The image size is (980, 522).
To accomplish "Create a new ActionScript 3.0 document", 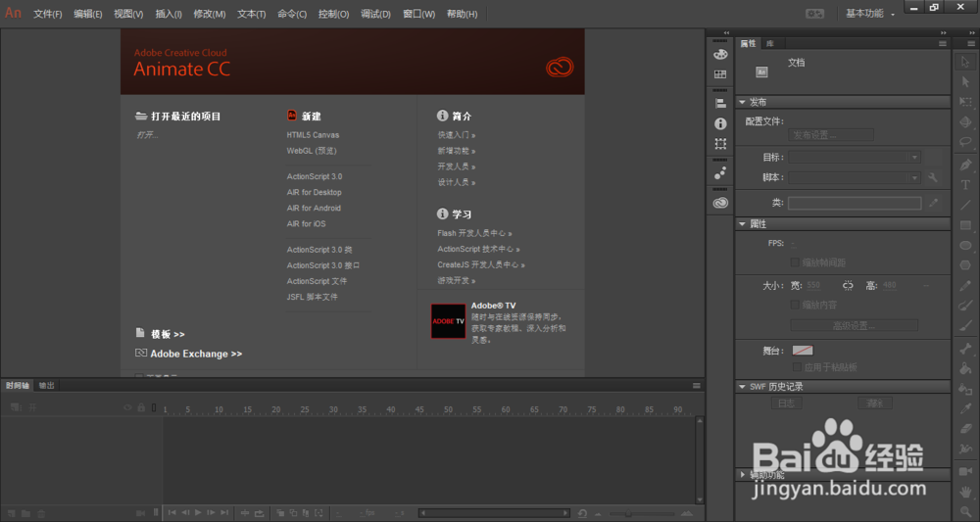I will tap(315, 176).
